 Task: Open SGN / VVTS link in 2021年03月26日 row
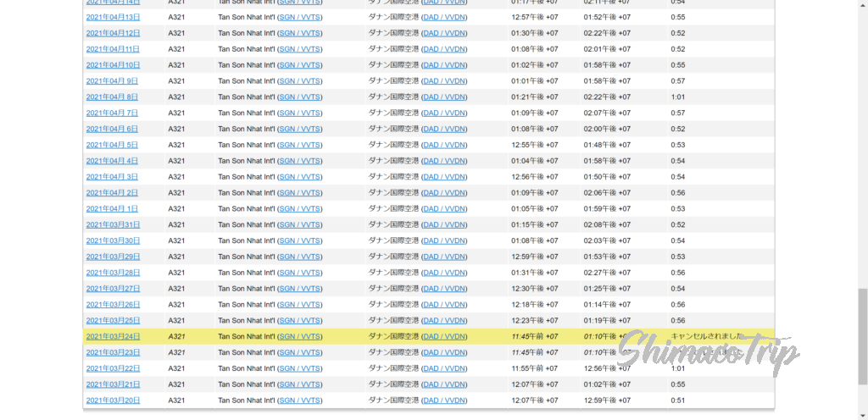(x=300, y=305)
